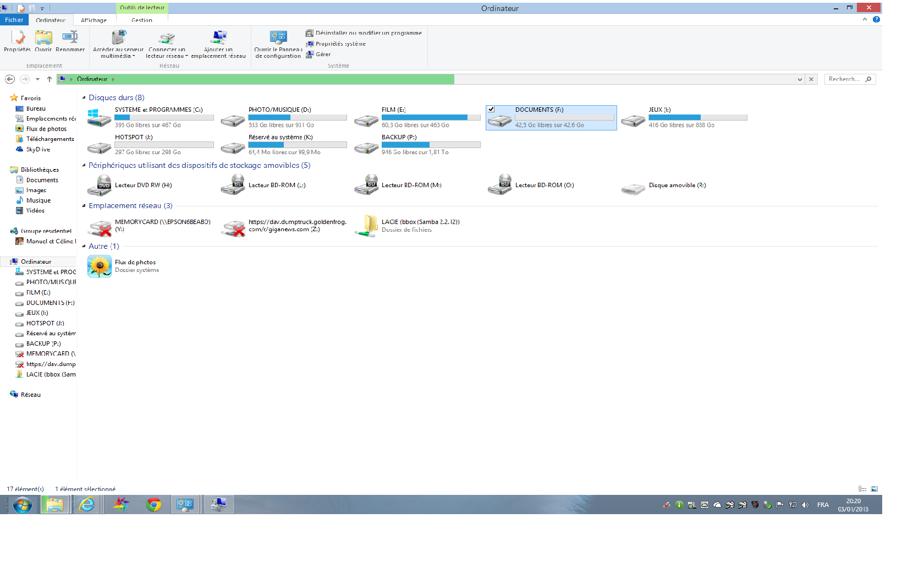Uncheck the DOCUMENTS (F:) drive checkbox
The image size is (924, 578).
pos(491,110)
